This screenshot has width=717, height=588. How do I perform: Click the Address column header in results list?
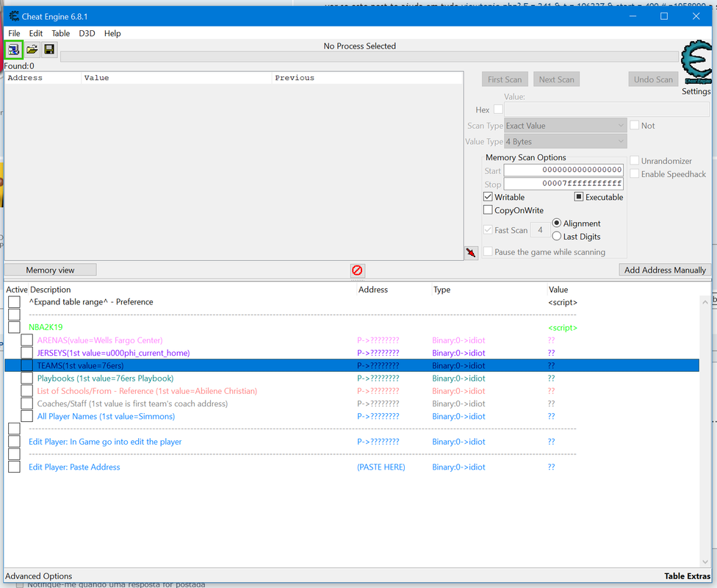coord(43,78)
